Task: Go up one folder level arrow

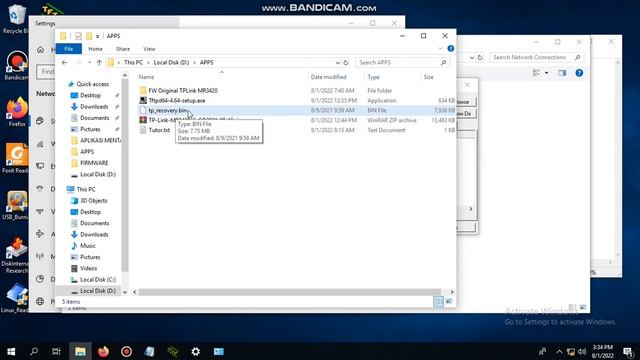Action: pyautogui.click(x=99, y=62)
